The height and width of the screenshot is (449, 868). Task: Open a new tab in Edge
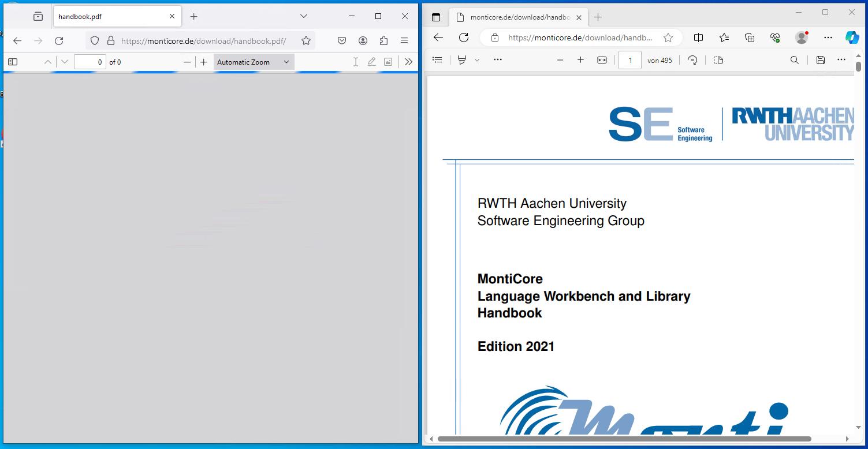[x=598, y=17]
